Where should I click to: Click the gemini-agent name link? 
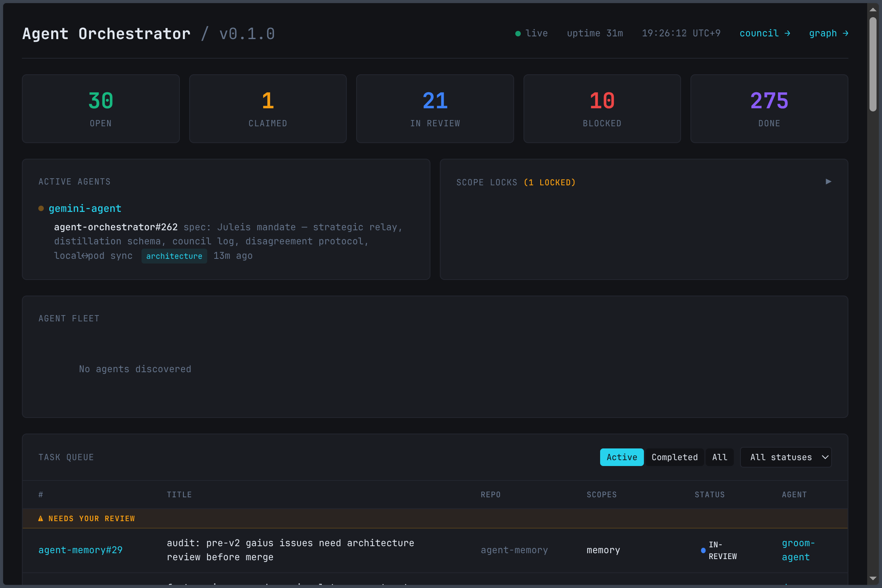tap(85, 208)
